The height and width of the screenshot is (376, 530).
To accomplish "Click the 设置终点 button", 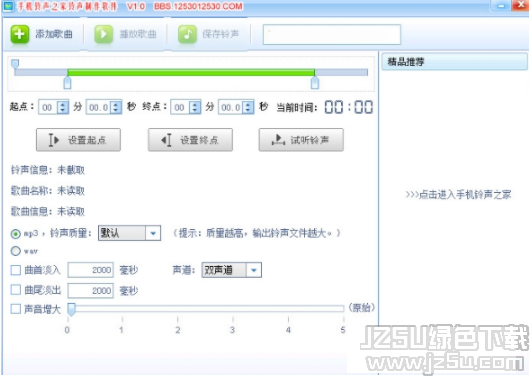I will [190, 140].
